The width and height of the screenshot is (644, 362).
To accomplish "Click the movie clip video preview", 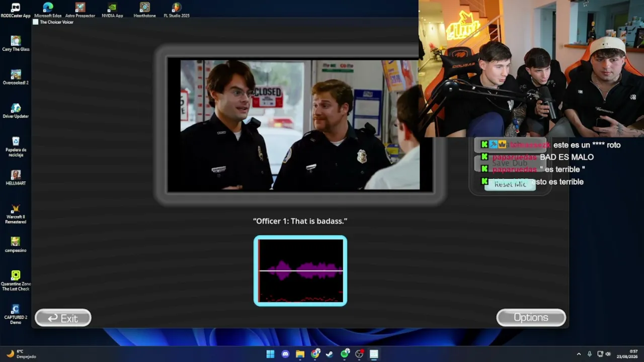I will click(300, 125).
